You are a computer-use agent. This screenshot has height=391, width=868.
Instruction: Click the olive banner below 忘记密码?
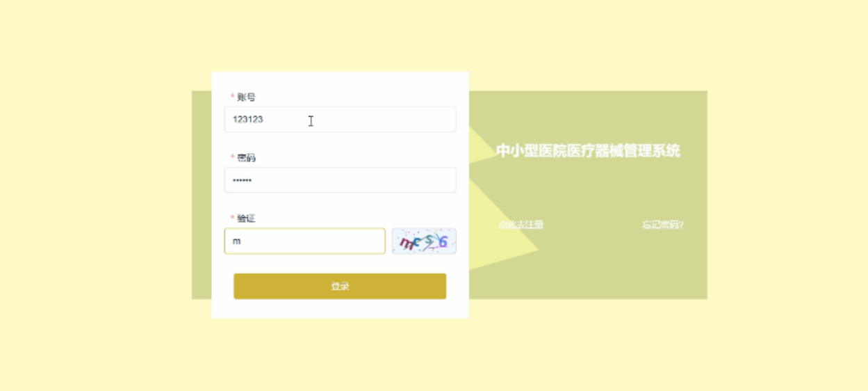click(x=662, y=268)
